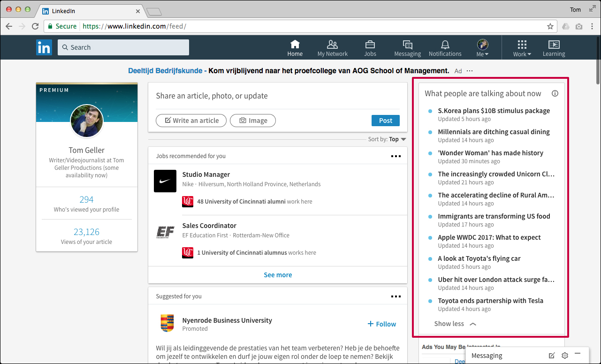Read S.Korea plans $10B stimulus package

[x=494, y=111]
